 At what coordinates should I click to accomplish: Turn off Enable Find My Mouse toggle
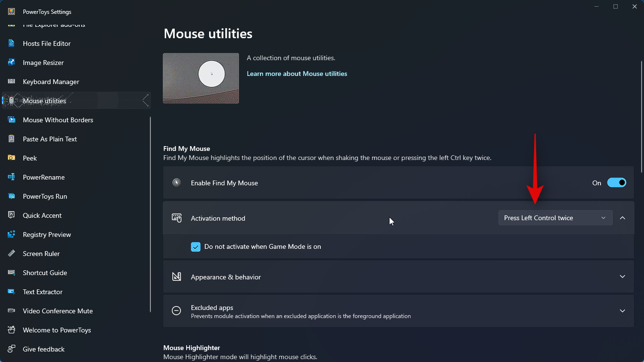pyautogui.click(x=617, y=182)
